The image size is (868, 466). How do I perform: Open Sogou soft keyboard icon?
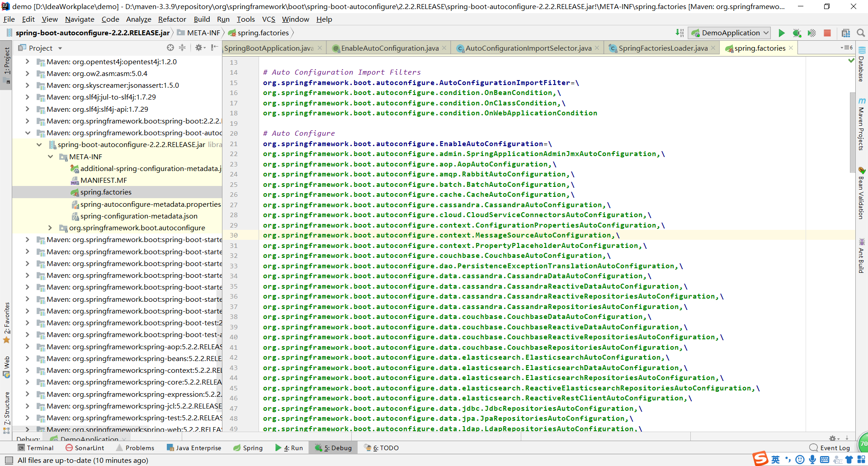(x=825, y=460)
